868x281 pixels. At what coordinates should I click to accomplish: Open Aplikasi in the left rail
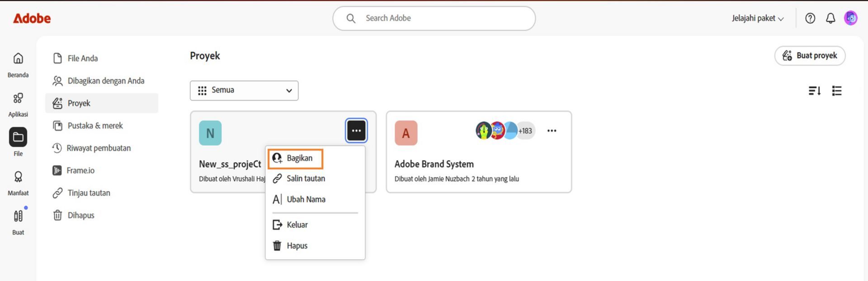click(18, 105)
